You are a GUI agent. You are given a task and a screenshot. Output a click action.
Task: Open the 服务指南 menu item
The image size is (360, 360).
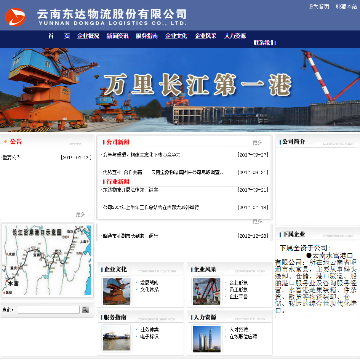click(147, 36)
